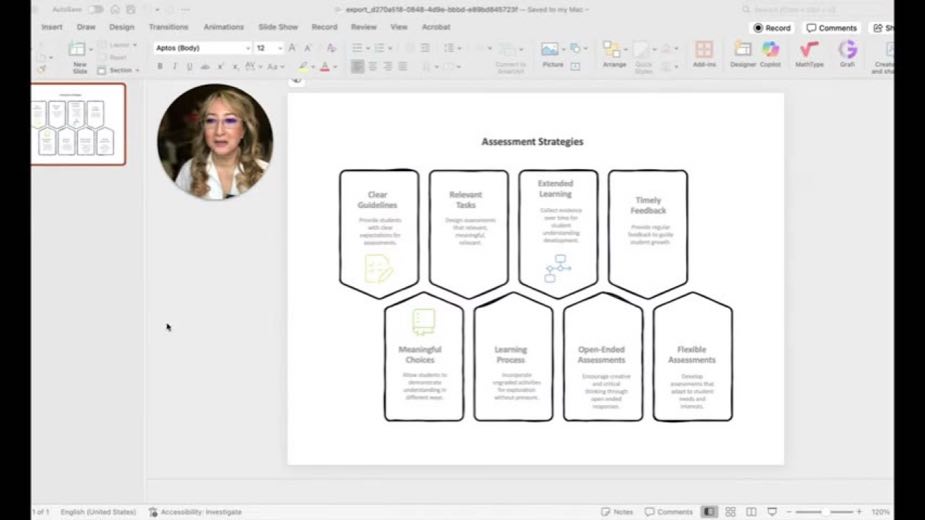Open the Designer pane
The width and height of the screenshot is (925, 520).
click(743, 54)
